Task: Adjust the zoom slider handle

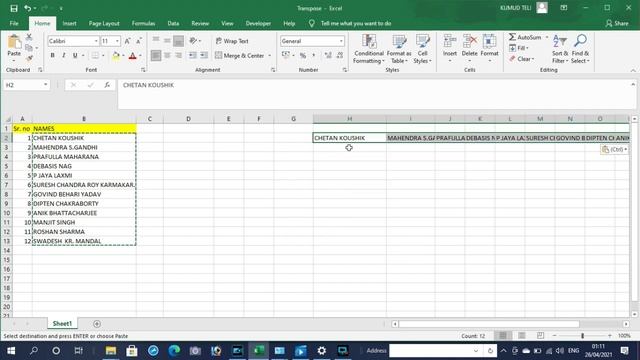Action: pyautogui.click(x=582, y=336)
